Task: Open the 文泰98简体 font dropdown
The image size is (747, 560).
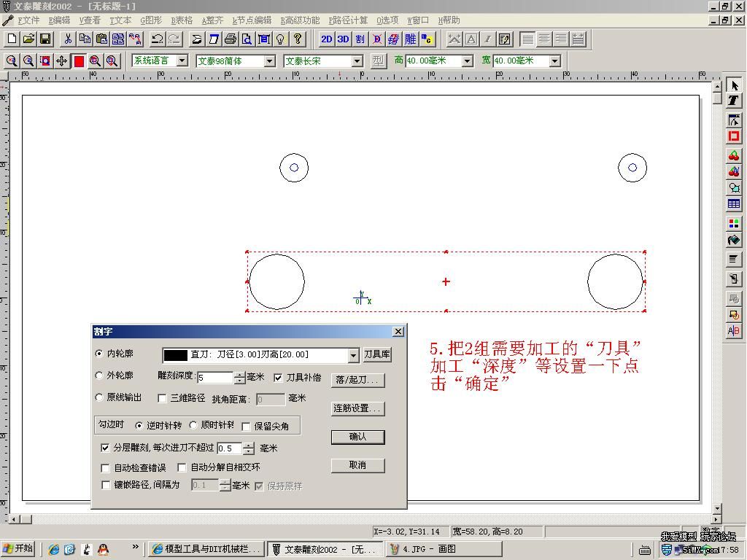Action: pyautogui.click(x=270, y=61)
